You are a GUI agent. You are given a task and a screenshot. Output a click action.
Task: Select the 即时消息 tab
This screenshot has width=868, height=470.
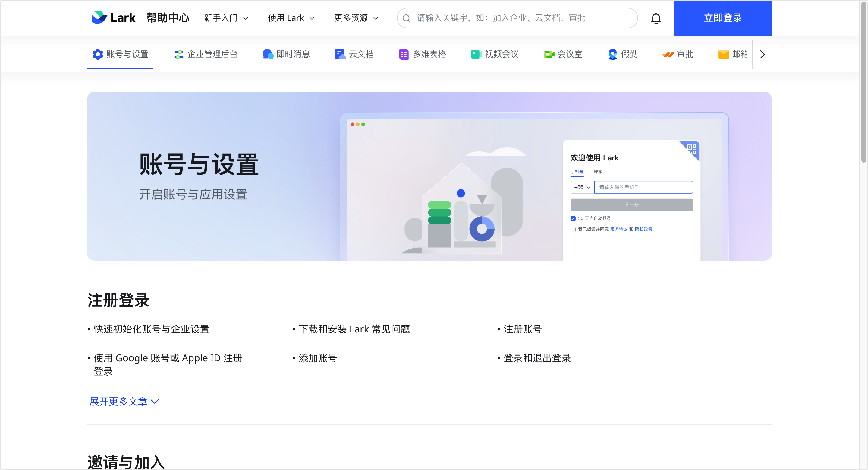click(286, 54)
